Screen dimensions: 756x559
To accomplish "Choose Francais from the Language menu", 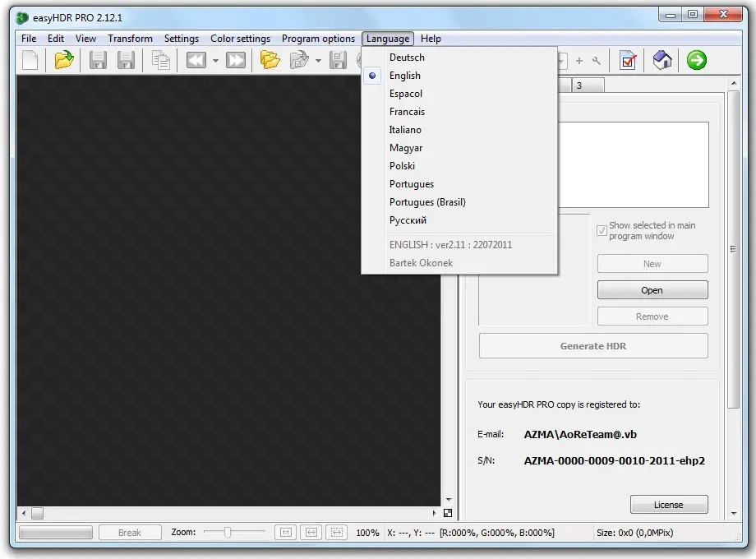I will [x=408, y=112].
